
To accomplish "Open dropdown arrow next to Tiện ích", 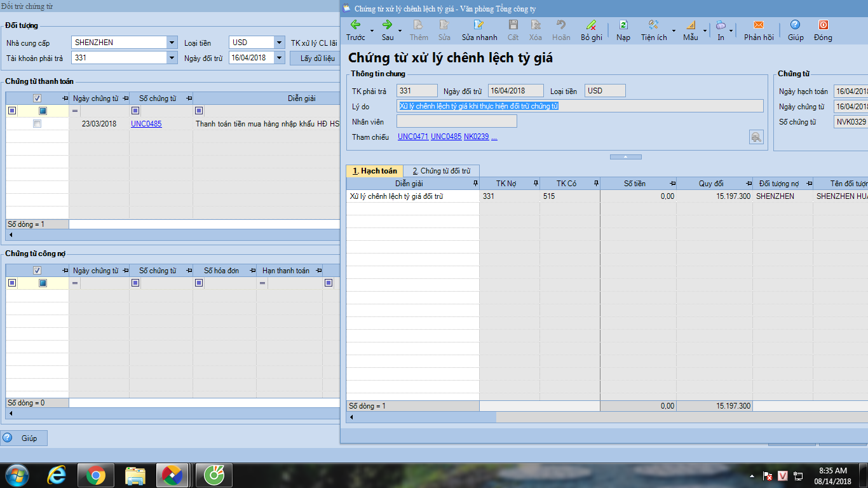I will pyautogui.click(x=674, y=30).
